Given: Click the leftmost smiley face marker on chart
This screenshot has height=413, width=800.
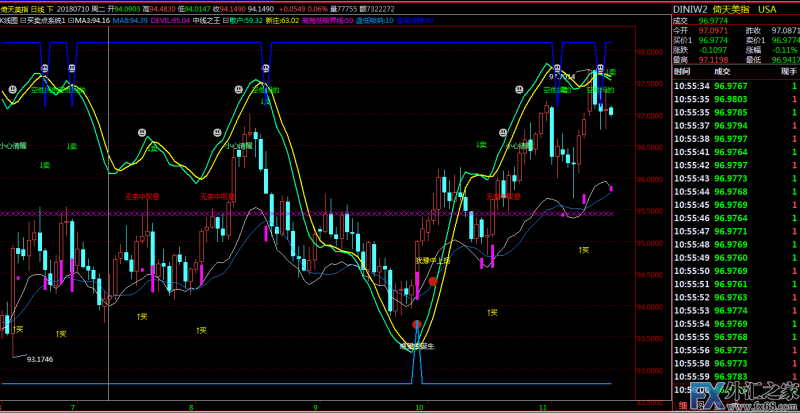Looking at the screenshot, I should [x=12, y=90].
